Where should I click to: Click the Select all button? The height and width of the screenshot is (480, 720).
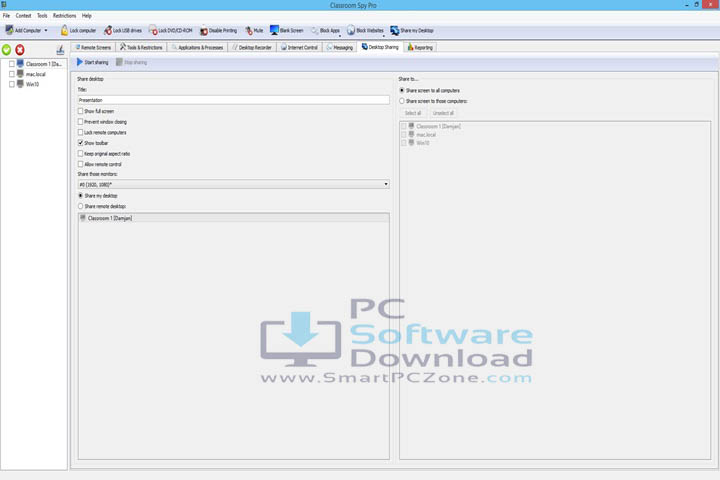[413, 113]
